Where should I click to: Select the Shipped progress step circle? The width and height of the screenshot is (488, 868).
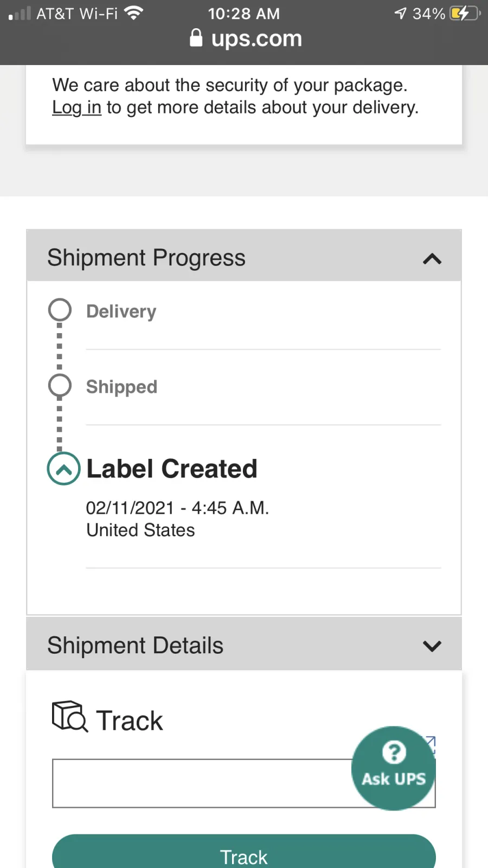coord(60,385)
